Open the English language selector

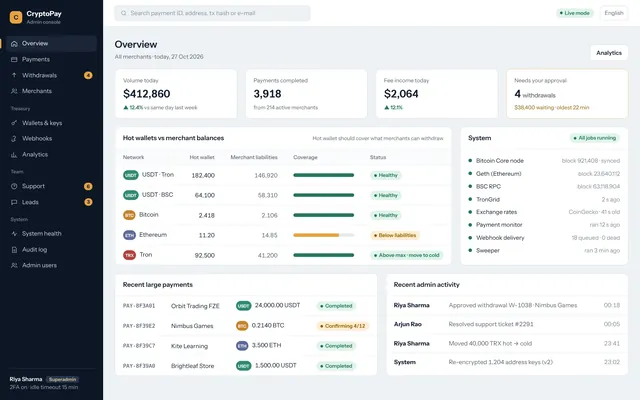[x=614, y=13]
